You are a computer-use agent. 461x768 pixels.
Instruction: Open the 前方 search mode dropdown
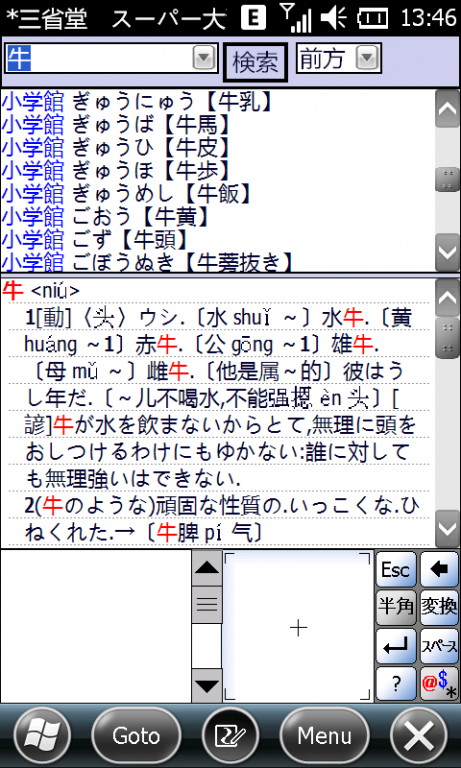click(x=367, y=59)
